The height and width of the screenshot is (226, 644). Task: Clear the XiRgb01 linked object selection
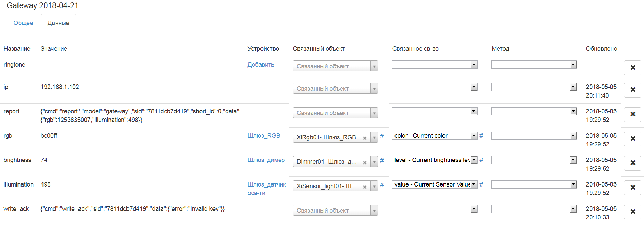click(365, 138)
